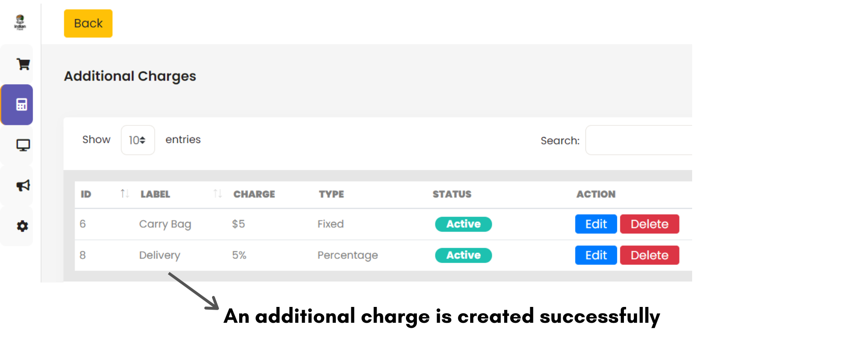
Task: Sort table by Label column arrows
Action: (x=217, y=194)
